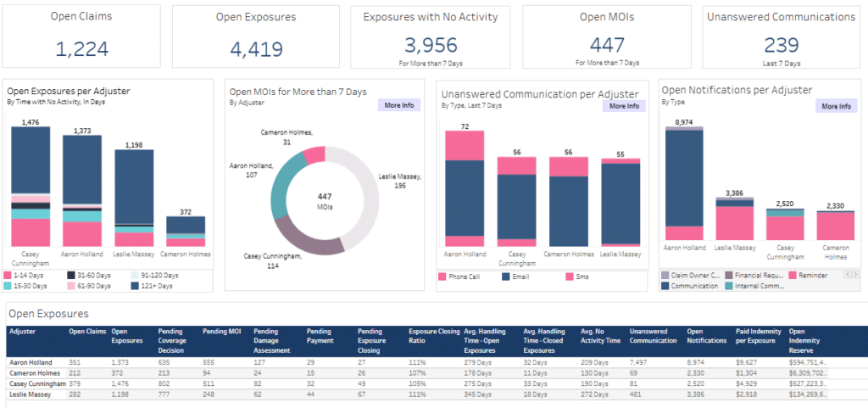Screen dimensions: 868x408
Task: Select Casey Cunningham's 2,520 notifications bar
Action: point(785,224)
